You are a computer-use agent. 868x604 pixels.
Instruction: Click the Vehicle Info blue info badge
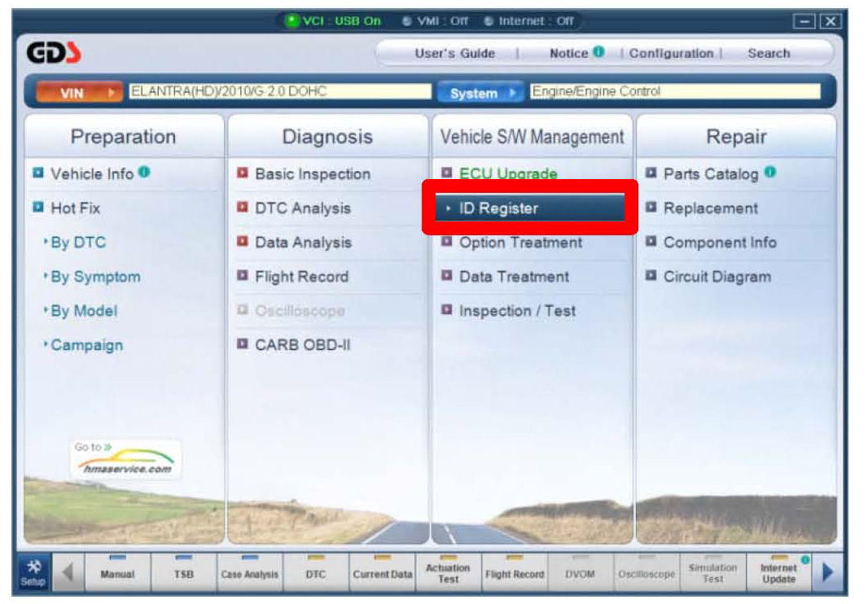point(144,173)
